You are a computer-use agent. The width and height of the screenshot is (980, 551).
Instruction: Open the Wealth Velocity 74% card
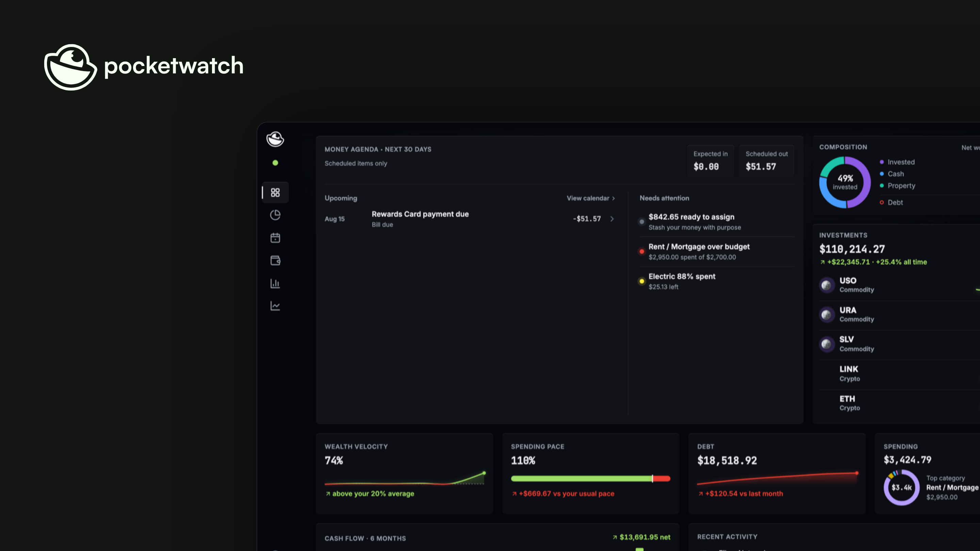[x=404, y=473]
